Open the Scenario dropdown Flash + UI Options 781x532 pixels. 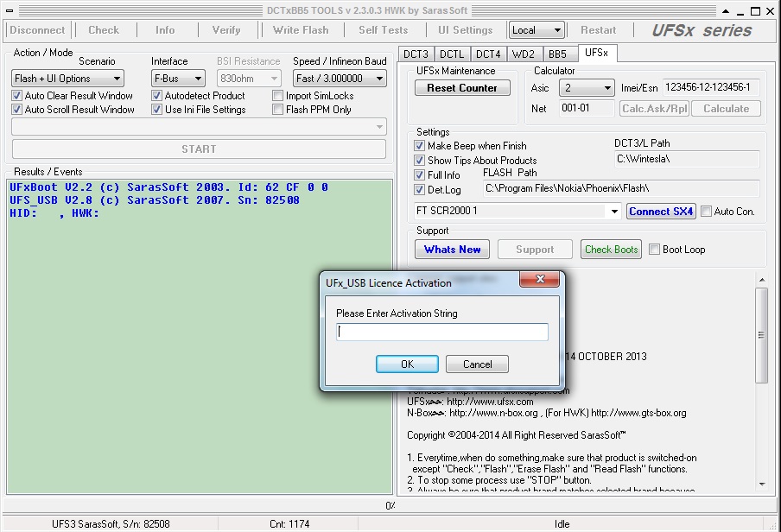[67, 79]
